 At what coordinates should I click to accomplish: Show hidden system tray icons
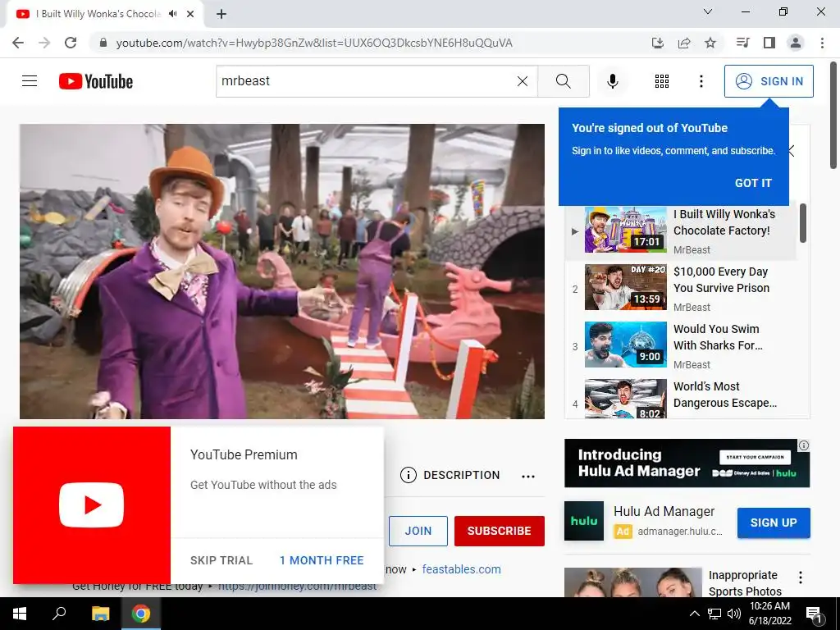[x=694, y=614]
